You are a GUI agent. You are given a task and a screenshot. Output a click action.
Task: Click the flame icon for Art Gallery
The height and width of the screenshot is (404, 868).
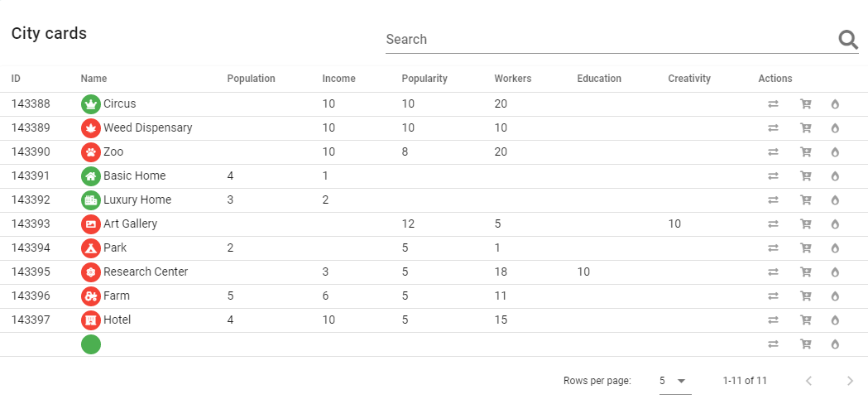pos(835,224)
